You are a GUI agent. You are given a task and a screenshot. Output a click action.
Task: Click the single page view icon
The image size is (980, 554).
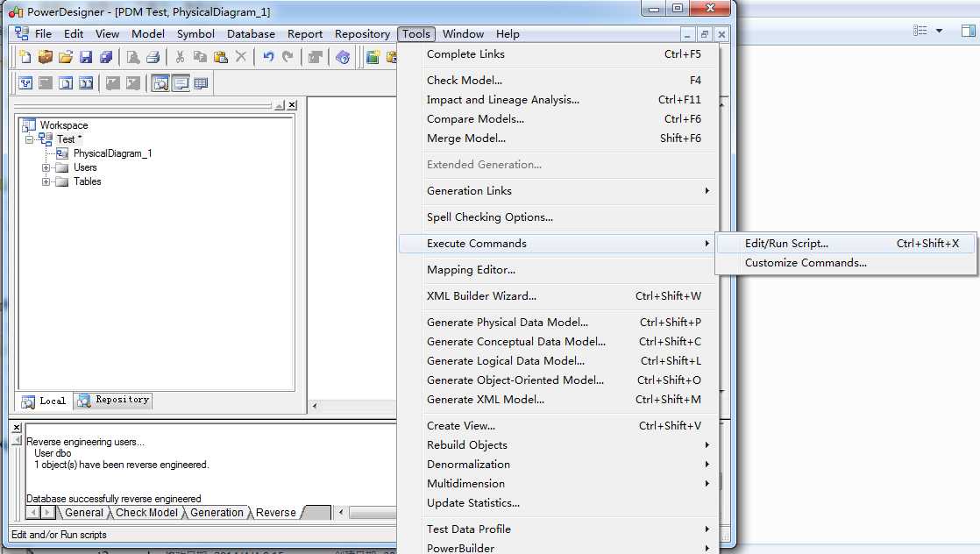66,83
